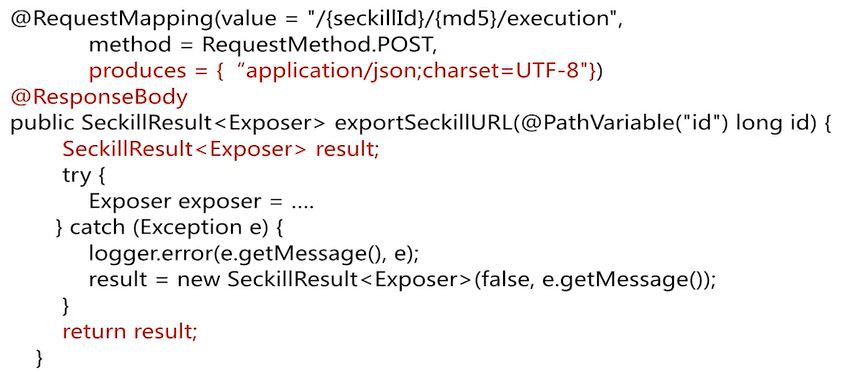Screen dimensions: 847x372
Task: Click the red SeckillResult<Exposer> result declaration
Action: (221, 150)
